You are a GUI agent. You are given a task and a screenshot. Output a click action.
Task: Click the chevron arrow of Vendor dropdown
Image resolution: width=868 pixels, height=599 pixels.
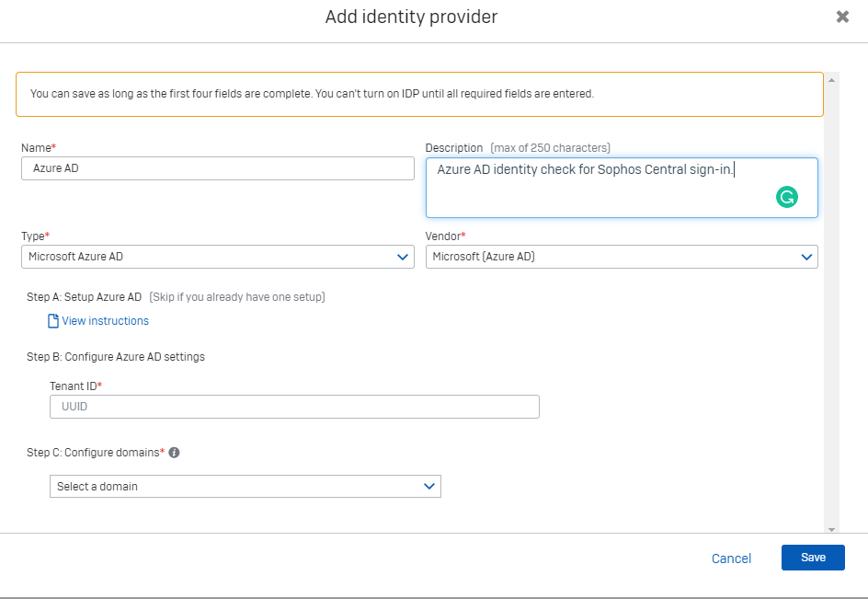pos(806,257)
